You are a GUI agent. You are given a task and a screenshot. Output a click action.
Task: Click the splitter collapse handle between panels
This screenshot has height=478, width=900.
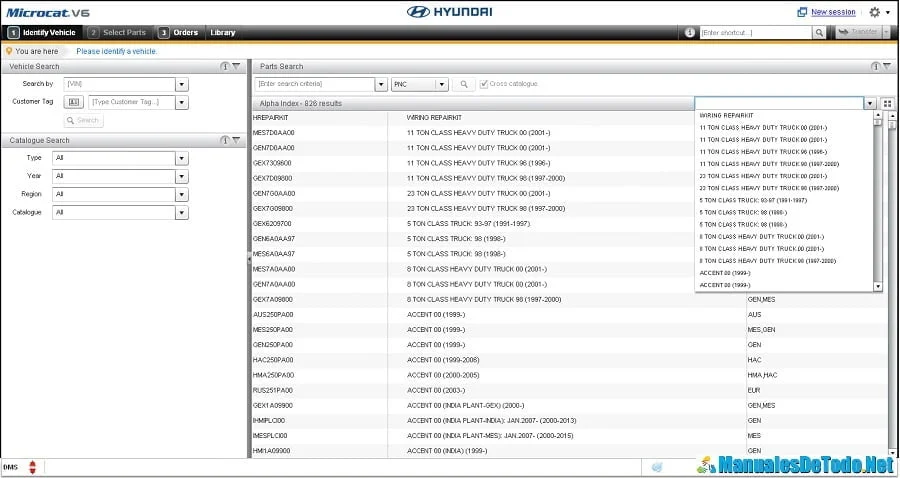click(249, 259)
